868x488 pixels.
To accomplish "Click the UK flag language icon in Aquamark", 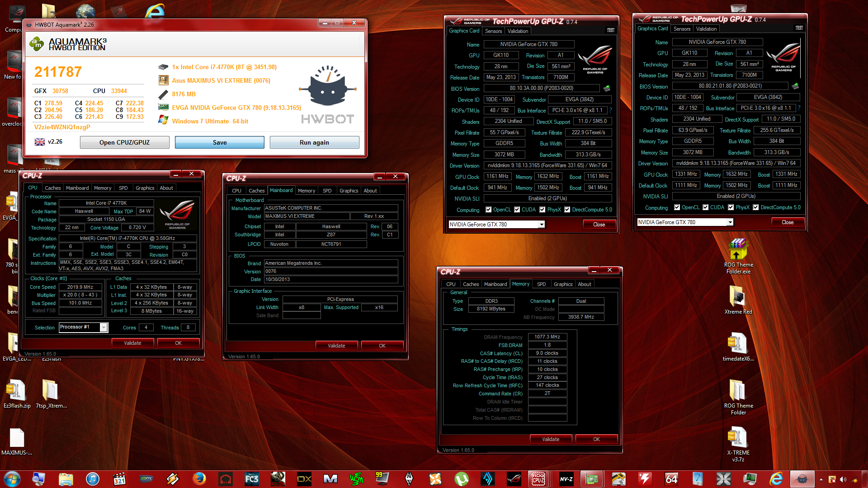I will pyautogui.click(x=40, y=142).
